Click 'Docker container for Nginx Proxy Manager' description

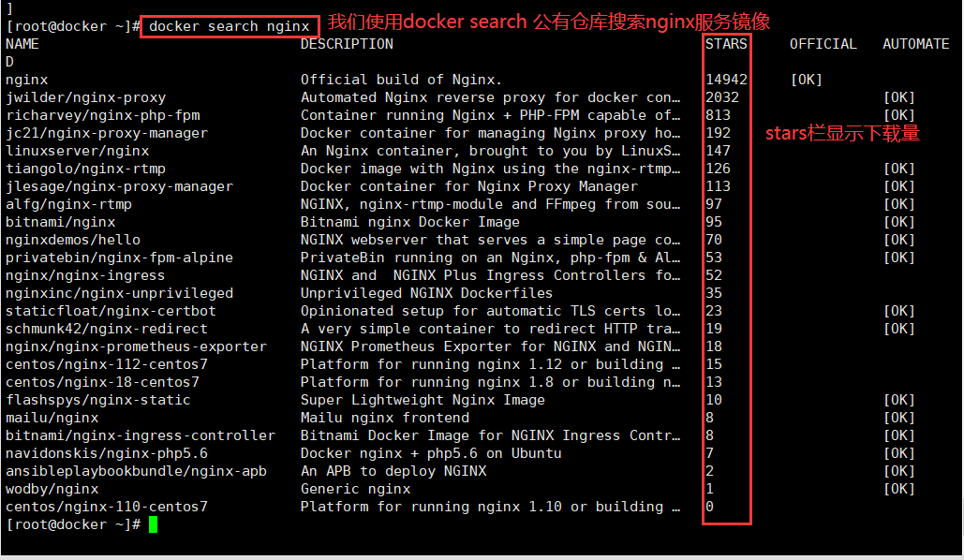[x=468, y=187]
